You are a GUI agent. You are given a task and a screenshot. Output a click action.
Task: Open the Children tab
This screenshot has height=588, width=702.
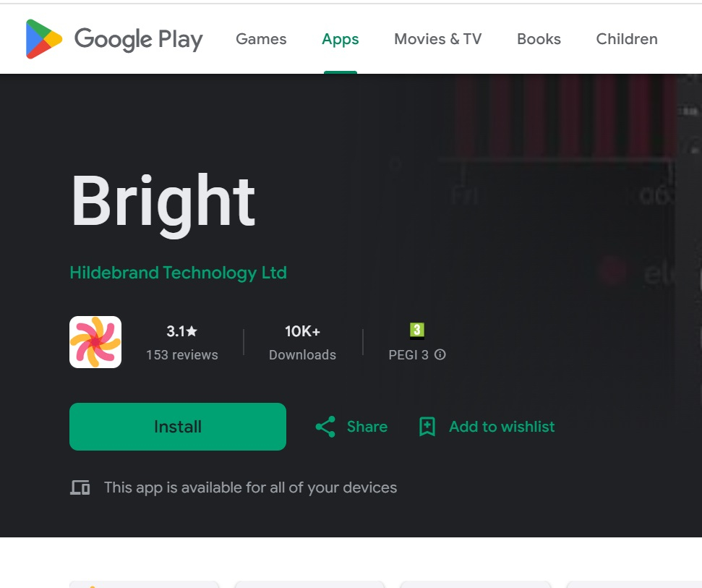pyautogui.click(x=626, y=39)
